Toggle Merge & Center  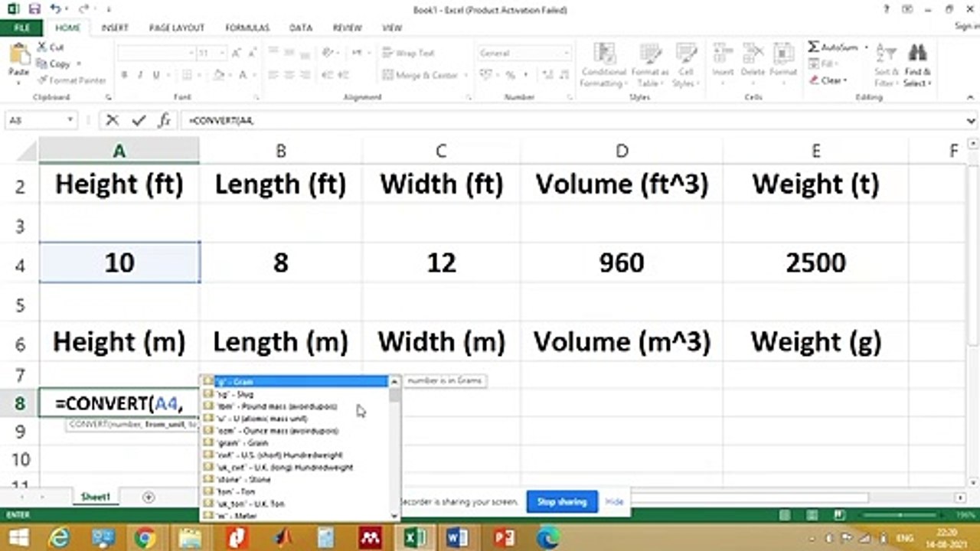pos(421,75)
